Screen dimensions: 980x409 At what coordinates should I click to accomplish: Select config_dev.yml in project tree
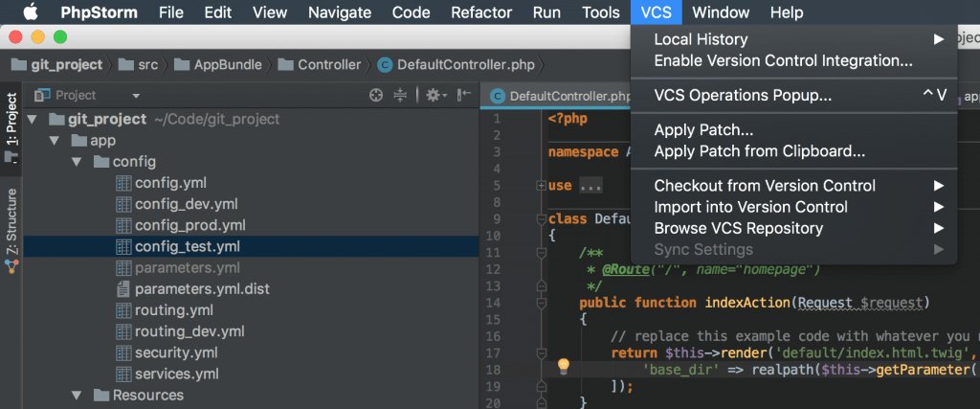tap(187, 205)
